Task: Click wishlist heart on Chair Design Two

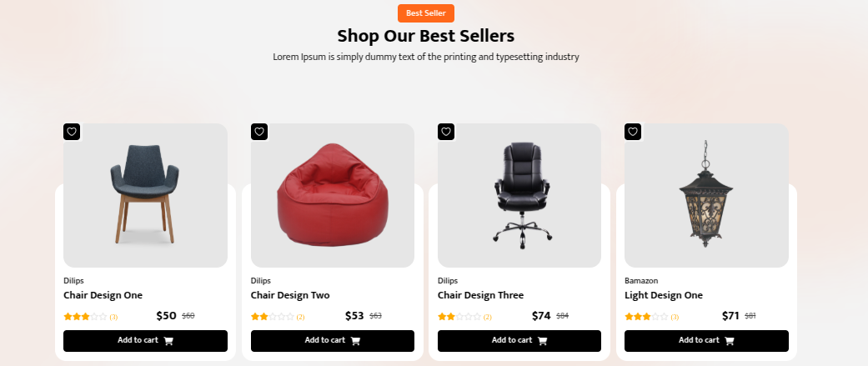Action: point(259,132)
